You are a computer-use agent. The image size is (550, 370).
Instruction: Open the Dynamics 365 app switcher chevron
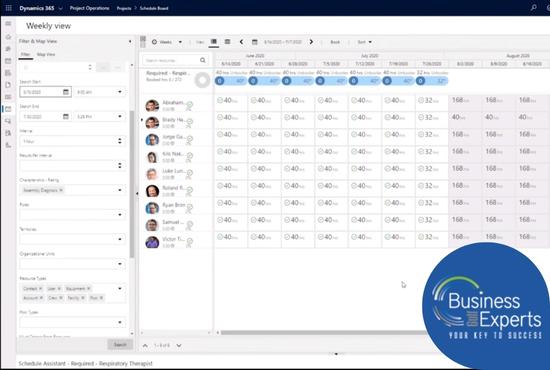click(61, 8)
